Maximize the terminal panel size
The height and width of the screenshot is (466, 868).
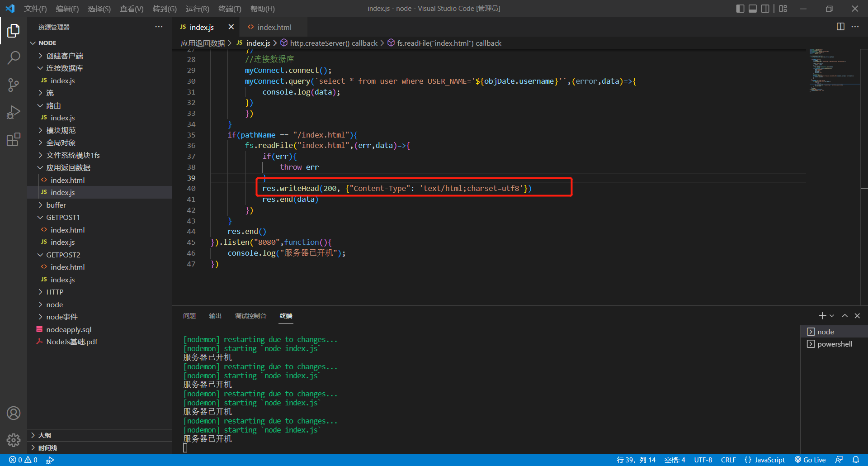click(844, 316)
